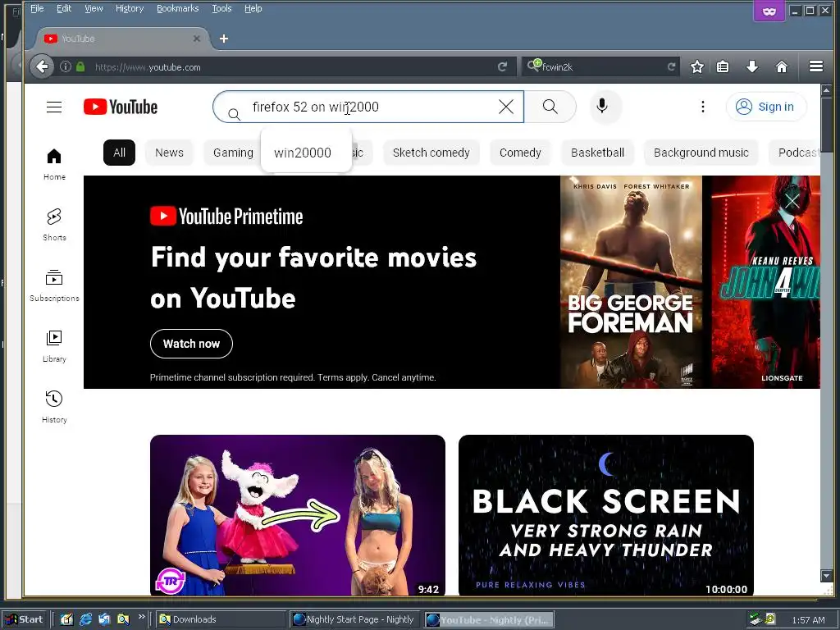Select the Basketball filter chip

point(597,153)
